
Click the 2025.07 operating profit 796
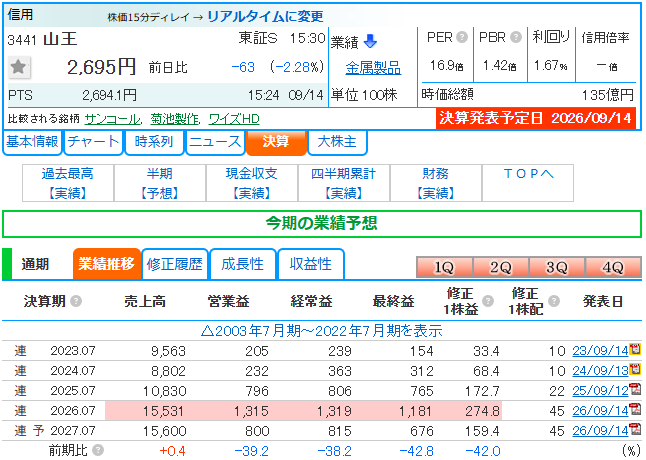click(257, 391)
